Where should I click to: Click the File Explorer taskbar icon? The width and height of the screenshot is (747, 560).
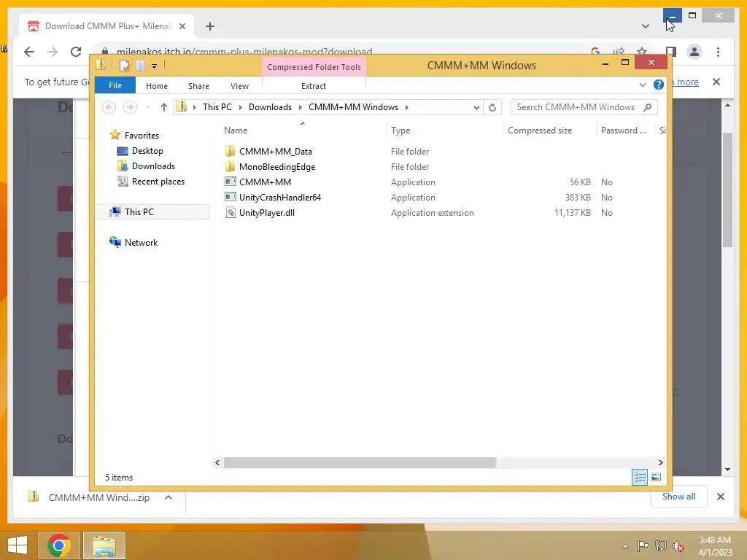click(x=104, y=545)
